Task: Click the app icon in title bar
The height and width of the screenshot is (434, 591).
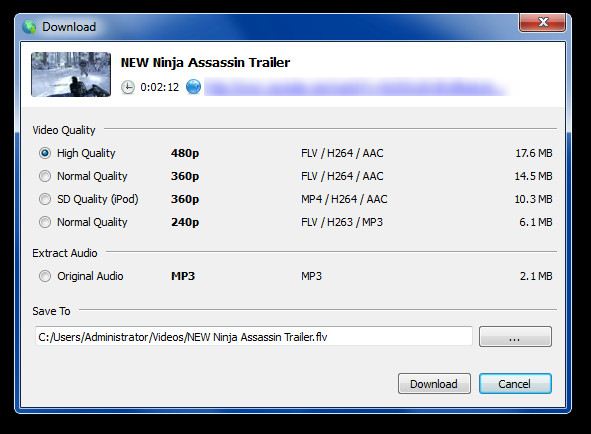Action: point(29,27)
